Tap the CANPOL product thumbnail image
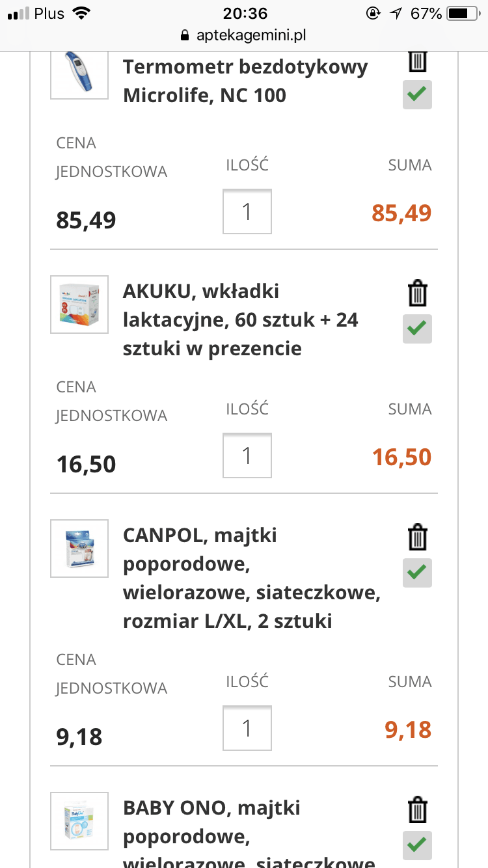488x868 pixels. tap(79, 549)
